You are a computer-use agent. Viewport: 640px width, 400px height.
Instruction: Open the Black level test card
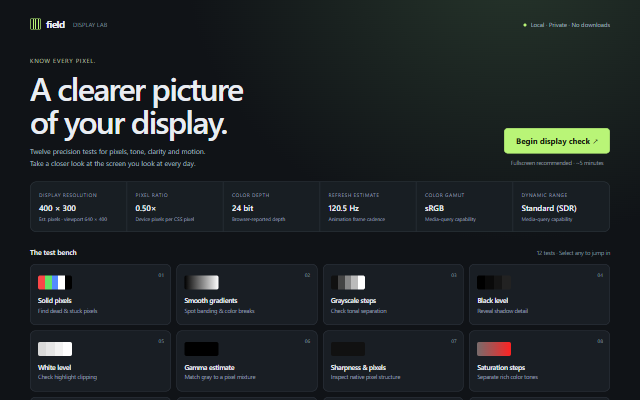(x=540, y=294)
